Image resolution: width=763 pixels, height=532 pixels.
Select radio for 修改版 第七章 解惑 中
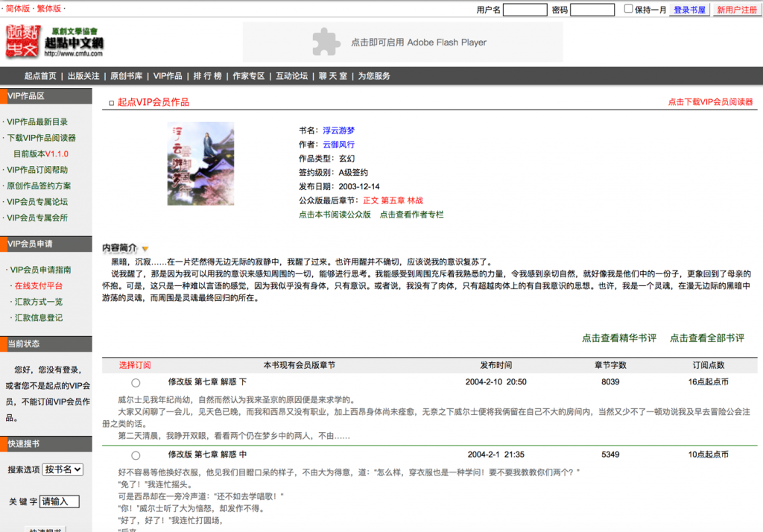136,455
